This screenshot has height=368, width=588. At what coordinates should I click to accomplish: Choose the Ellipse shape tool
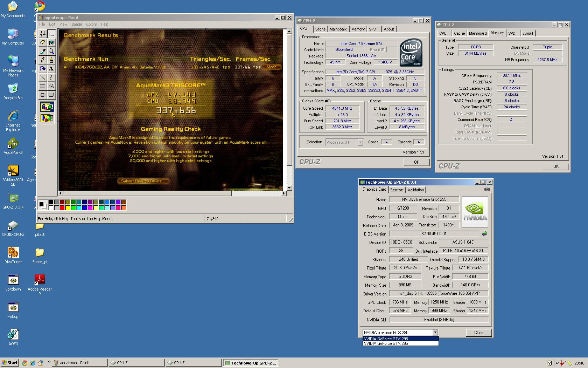(x=43, y=95)
